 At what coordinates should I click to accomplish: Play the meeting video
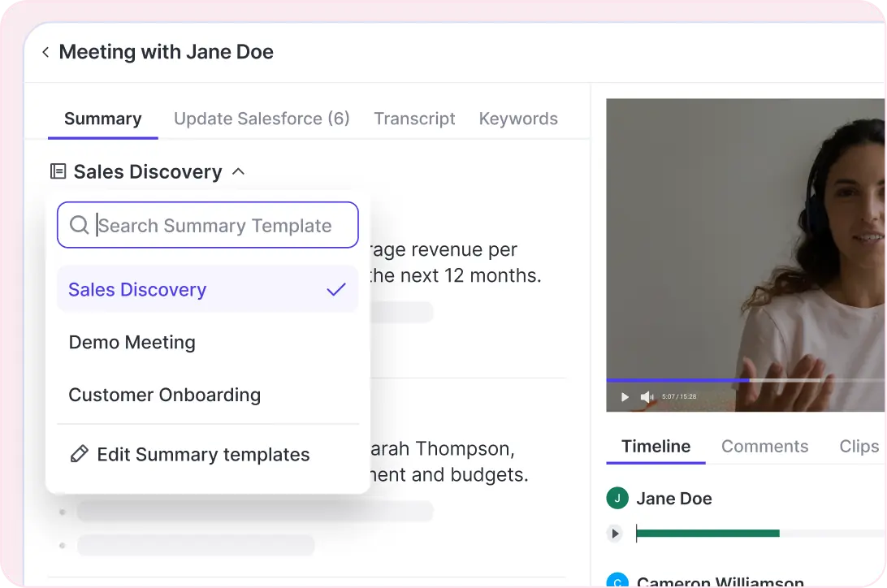pyautogui.click(x=625, y=397)
